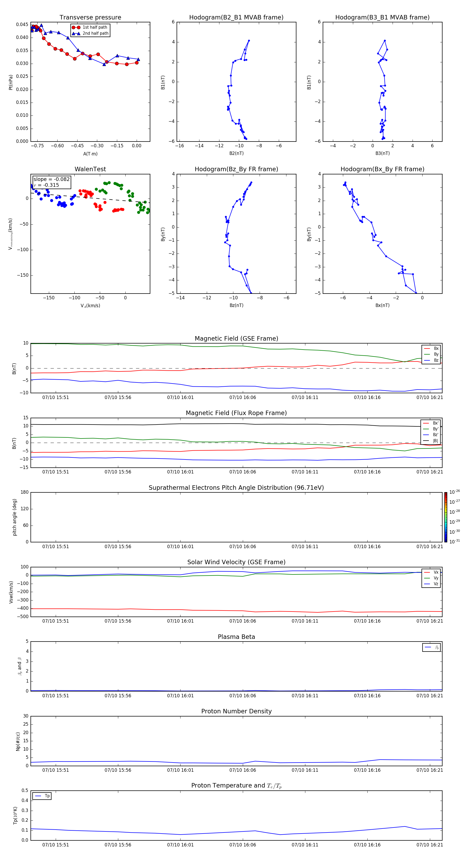Click the 'Vx' legend entry
Viewport: 473px width, 868px height.
(431, 572)
